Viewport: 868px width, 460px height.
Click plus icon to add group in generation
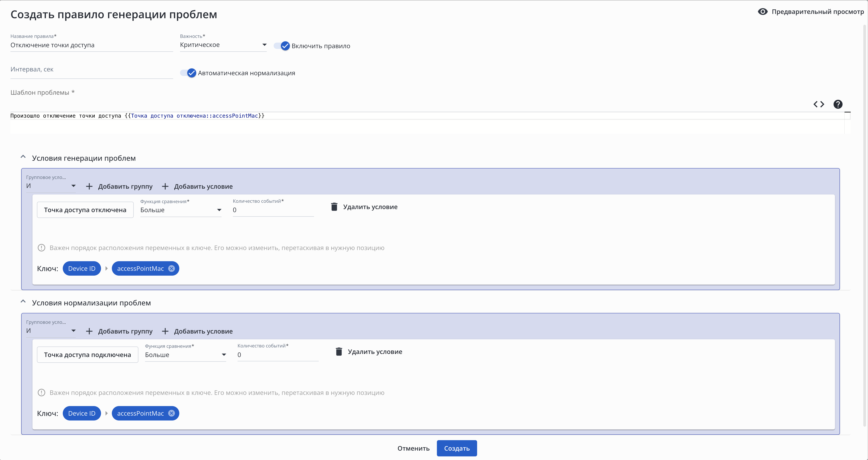click(x=89, y=187)
